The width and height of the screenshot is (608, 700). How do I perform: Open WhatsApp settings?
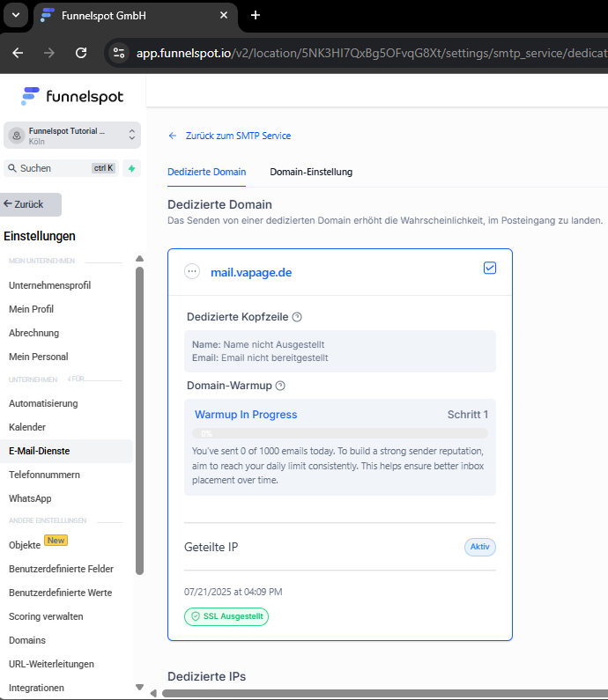(x=30, y=498)
